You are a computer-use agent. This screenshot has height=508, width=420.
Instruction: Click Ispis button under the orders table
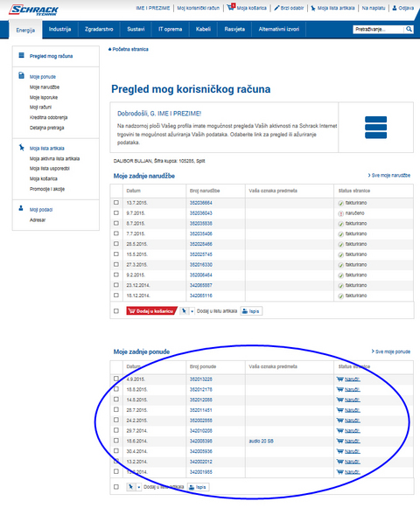coord(251,311)
